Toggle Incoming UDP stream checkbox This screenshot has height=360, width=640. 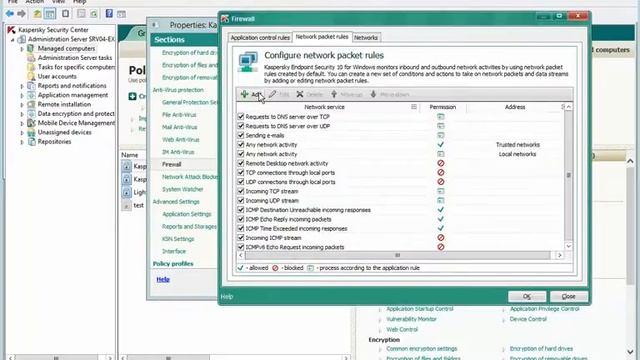241,200
